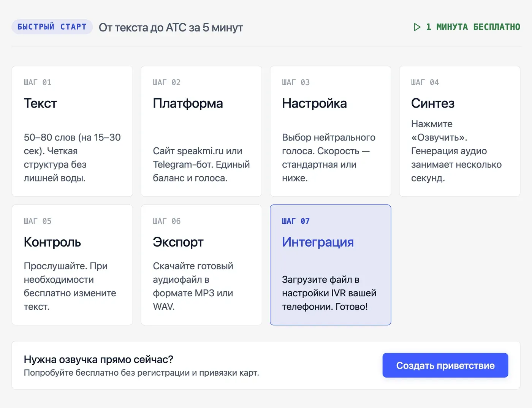Click the play triangle icon beside '1 минута бесплатно'
This screenshot has height=408, width=532.
click(417, 27)
